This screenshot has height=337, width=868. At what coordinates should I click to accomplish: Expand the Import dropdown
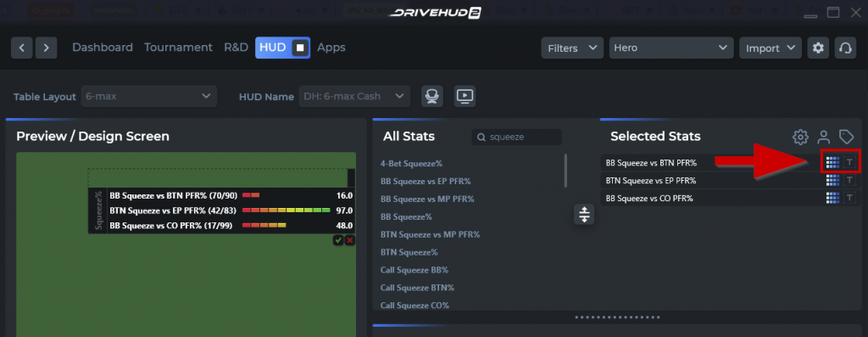pos(771,48)
